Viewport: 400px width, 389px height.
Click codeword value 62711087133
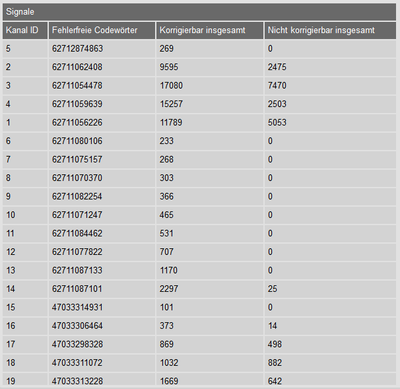tap(77, 270)
